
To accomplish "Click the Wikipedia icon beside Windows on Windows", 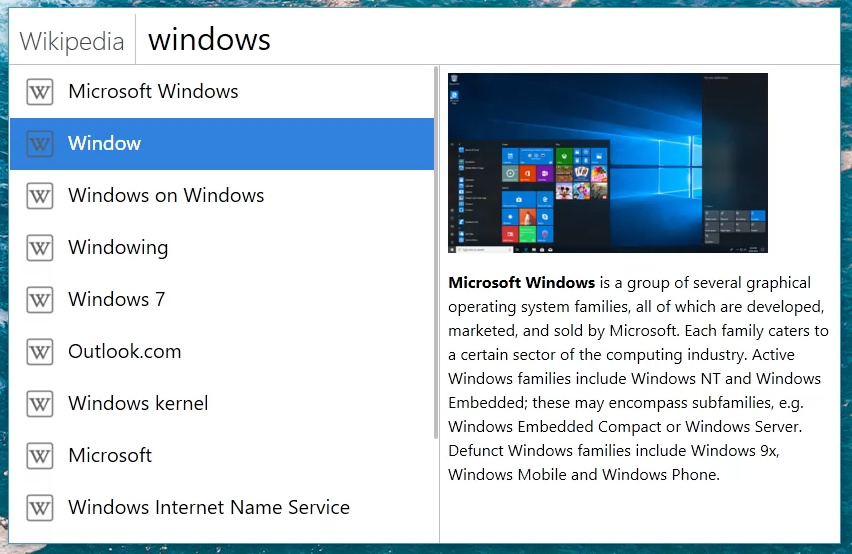I will [x=40, y=196].
